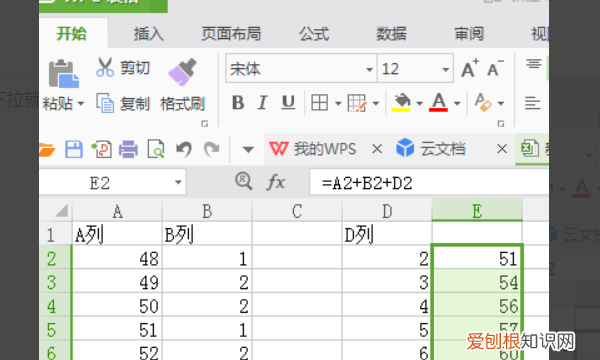Open the folder icon in quick toolbar
The width and height of the screenshot is (600, 360).
(47, 149)
